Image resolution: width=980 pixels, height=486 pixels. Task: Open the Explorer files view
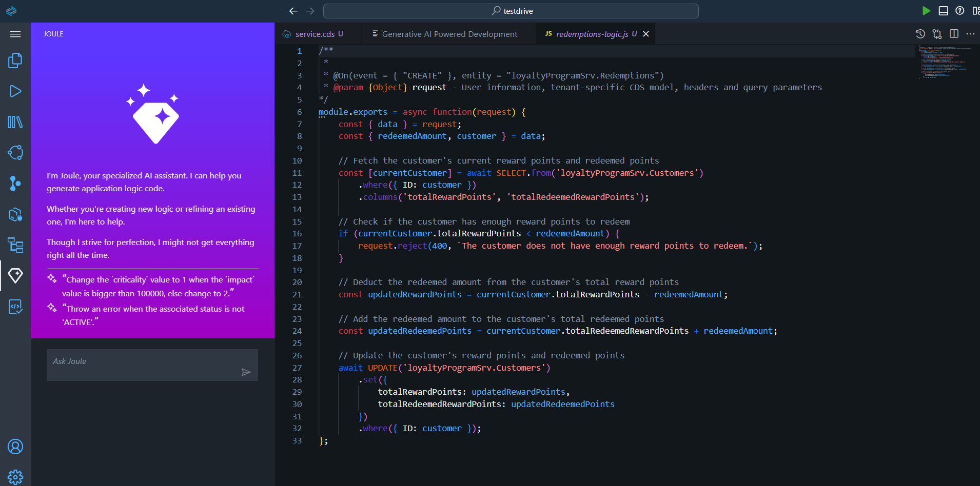(15, 60)
